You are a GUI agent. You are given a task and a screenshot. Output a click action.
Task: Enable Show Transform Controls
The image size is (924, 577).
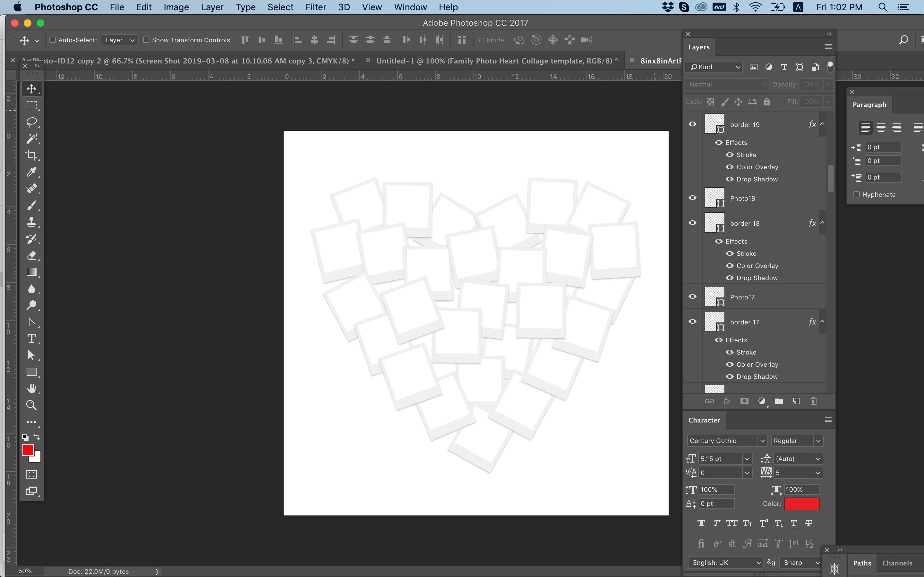pos(147,40)
